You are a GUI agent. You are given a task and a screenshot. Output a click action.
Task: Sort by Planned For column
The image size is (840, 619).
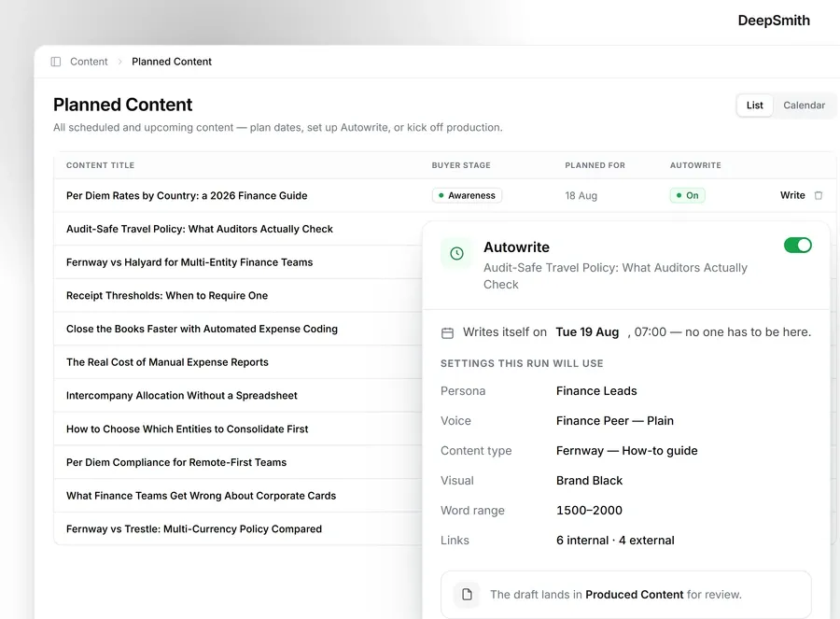(595, 165)
